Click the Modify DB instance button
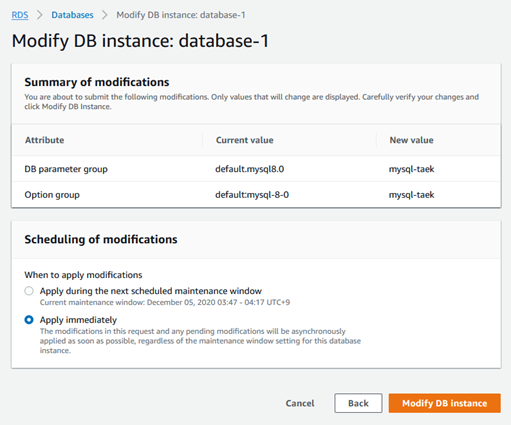Screen dimensions: 511x425 pyautogui.click(x=444, y=403)
